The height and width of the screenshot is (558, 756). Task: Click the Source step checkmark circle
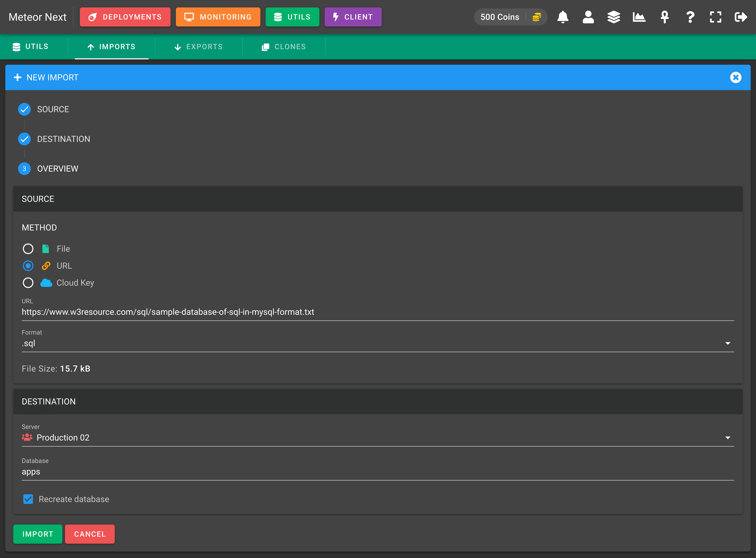click(x=24, y=109)
